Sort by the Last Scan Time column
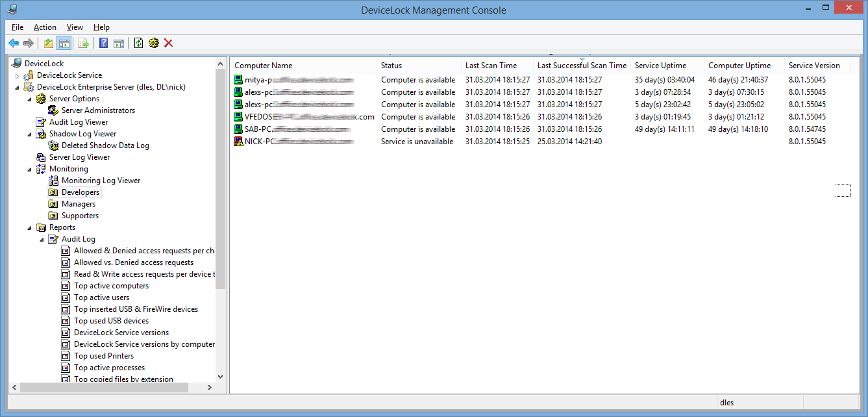 click(x=497, y=66)
